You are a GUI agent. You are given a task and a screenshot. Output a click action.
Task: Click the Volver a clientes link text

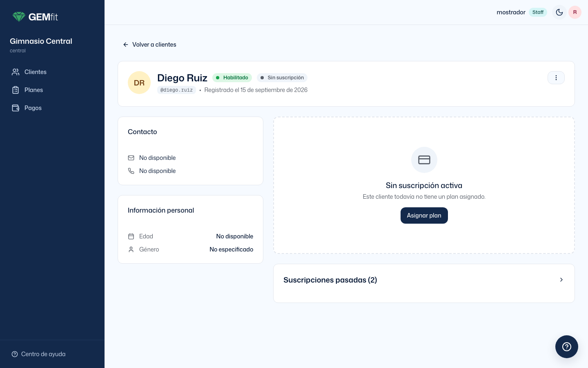click(x=154, y=45)
